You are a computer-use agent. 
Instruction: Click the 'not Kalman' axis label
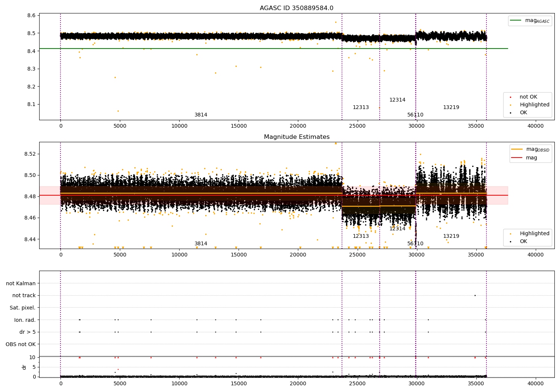tap(21, 283)
